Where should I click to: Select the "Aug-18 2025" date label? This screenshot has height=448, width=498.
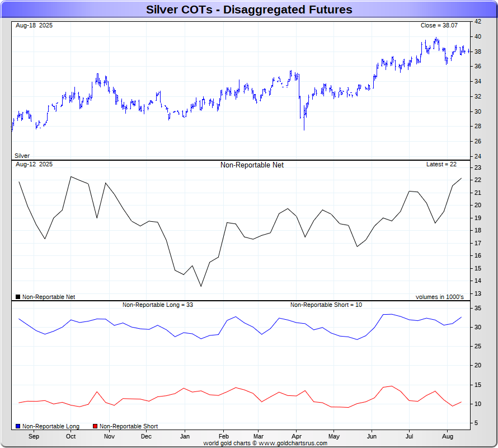tap(34, 25)
